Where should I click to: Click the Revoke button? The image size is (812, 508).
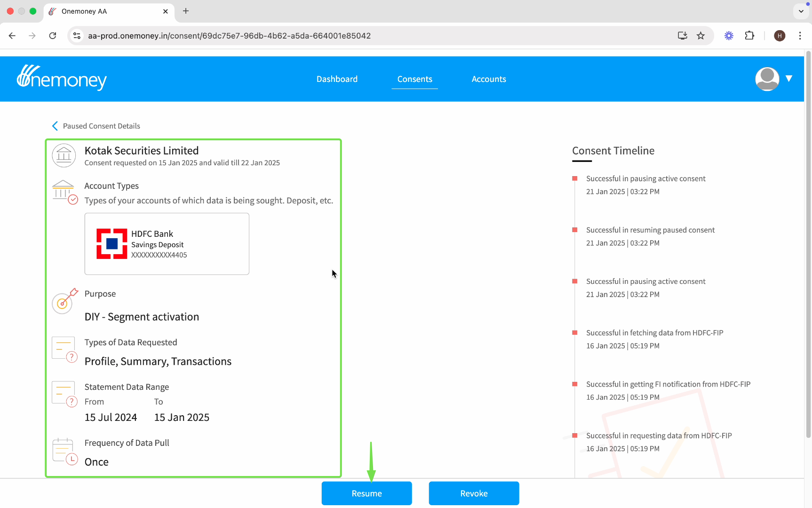click(474, 493)
